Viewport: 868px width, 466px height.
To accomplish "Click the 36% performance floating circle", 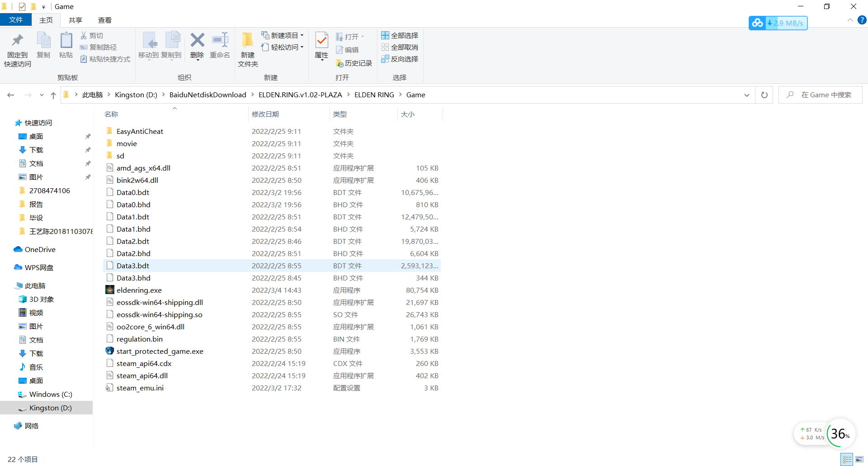I will 840,433.
